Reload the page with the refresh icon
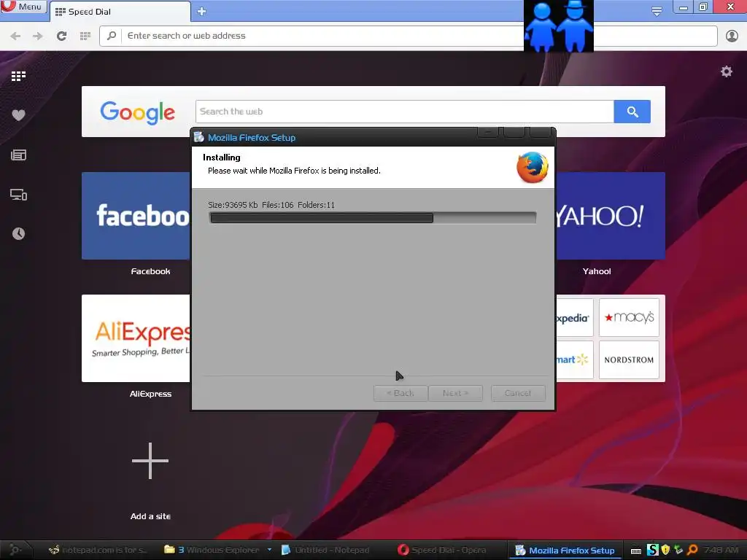Viewport: 747px width, 560px height. 61,36
